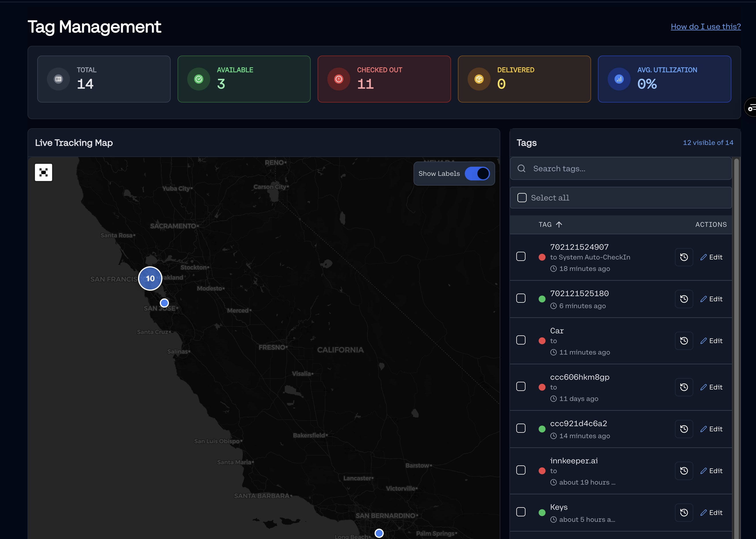The height and width of the screenshot is (539, 756).
Task: Edit the Car tag
Action: (x=711, y=341)
